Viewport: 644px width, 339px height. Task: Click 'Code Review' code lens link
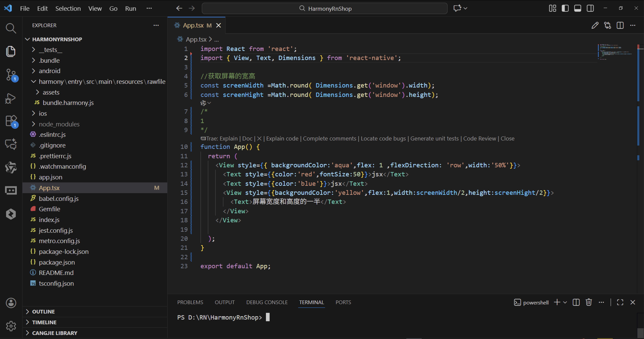click(479, 138)
